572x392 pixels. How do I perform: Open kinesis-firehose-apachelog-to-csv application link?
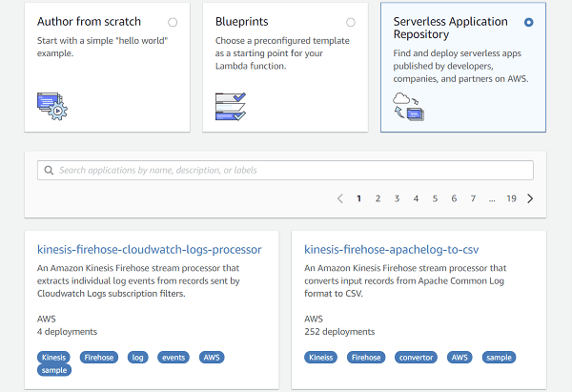[x=392, y=250]
